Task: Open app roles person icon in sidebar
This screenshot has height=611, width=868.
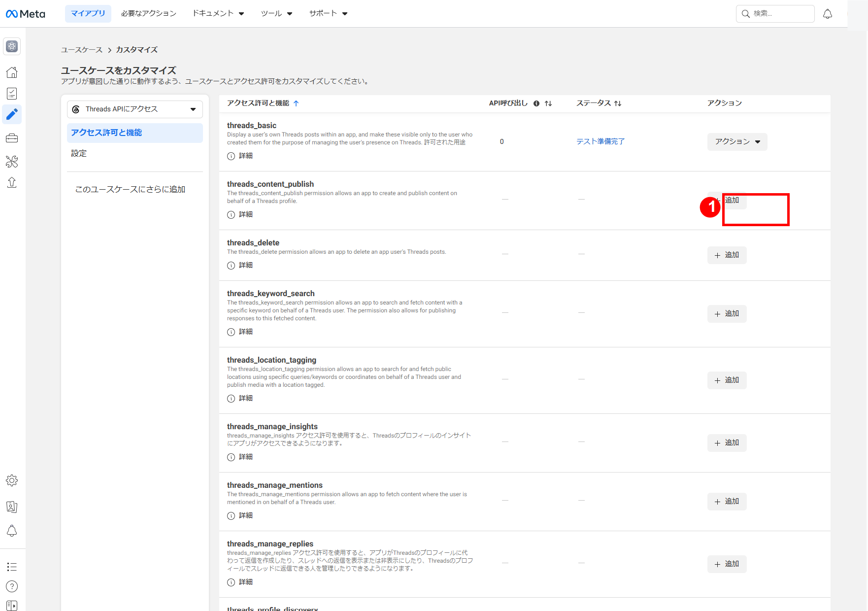Action: (12, 507)
